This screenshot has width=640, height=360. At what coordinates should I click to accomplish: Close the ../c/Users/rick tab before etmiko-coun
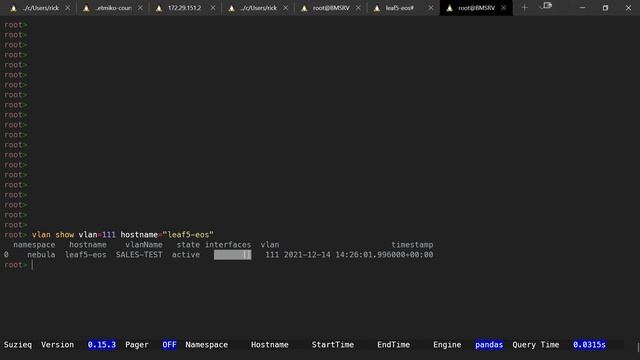[67, 8]
